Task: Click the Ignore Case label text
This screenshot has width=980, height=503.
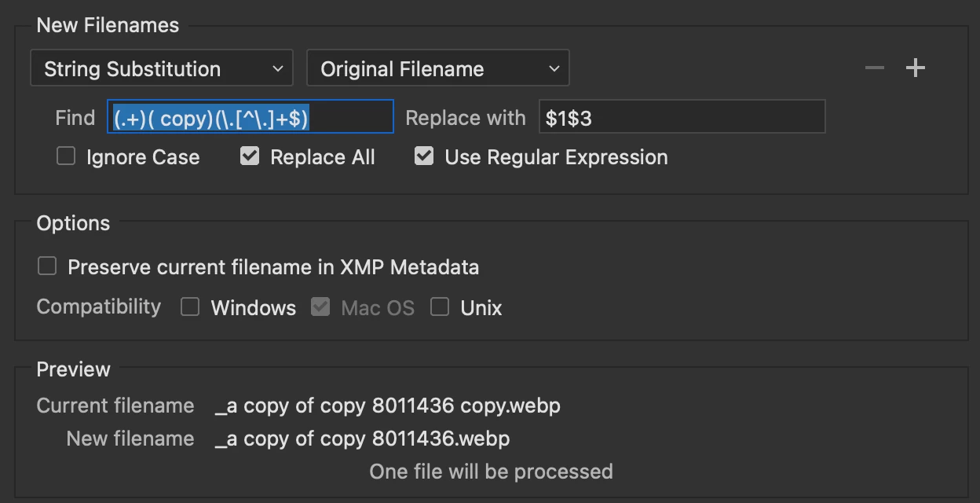Action: (x=143, y=157)
